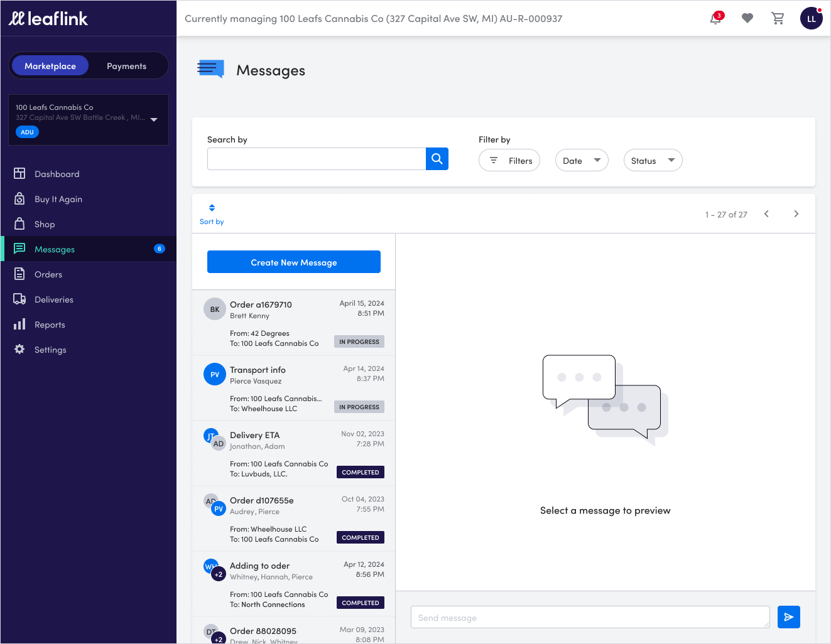This screenshot has width=831, height=644.
Task: Open the Status filter dropdown
Action: tap(653, 160)
